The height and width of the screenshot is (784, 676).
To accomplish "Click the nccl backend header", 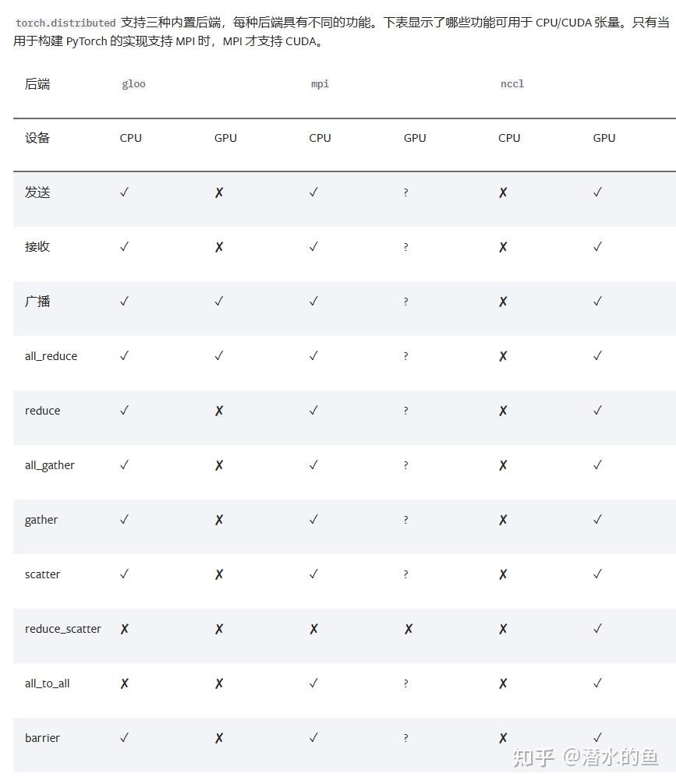I will coord(512,84).
